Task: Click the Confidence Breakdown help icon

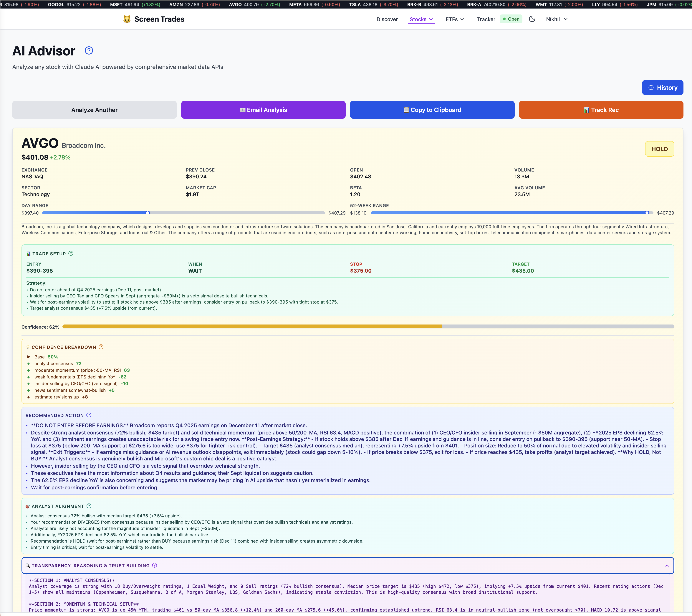Action: pos(101,347)
